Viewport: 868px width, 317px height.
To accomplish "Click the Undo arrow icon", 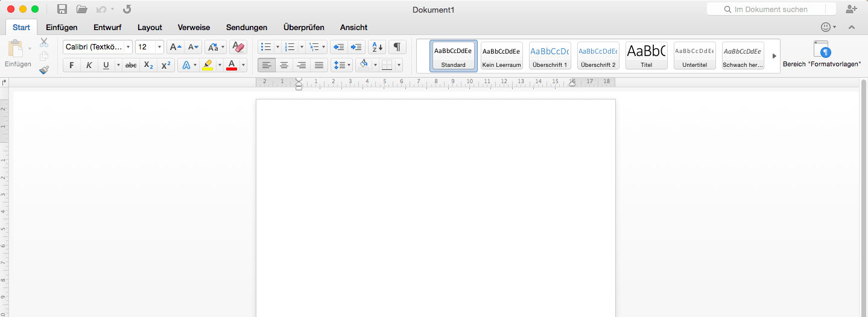I will click(101, 9).
